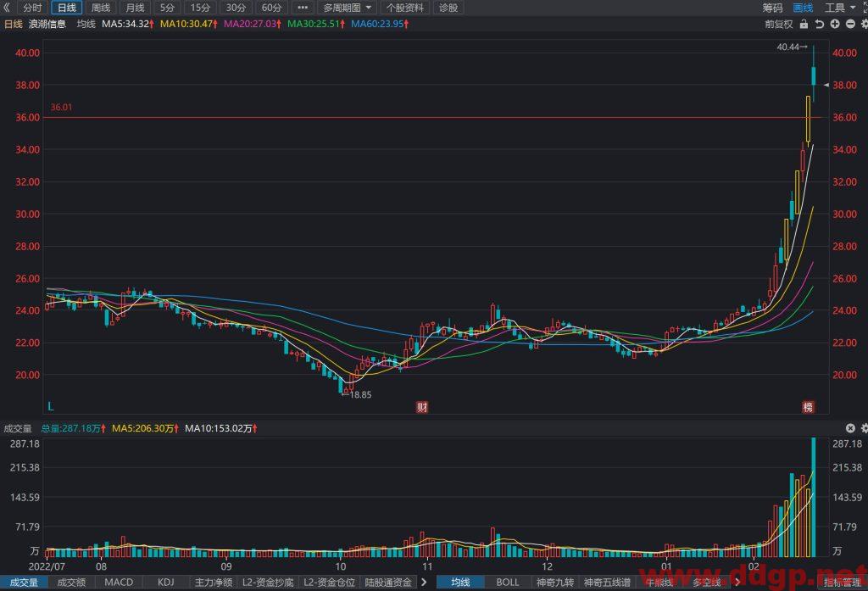868x591 pixels.
Task: Select the 神奇九转 indicator tab
Action: coord(555,583)
